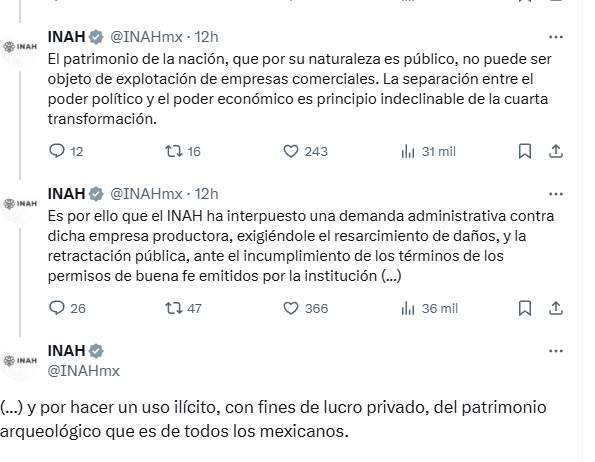Screen dimensions: 595x462
Task: Click the INAH avatar beside the first tweet
Action: (x=20, y=47)
